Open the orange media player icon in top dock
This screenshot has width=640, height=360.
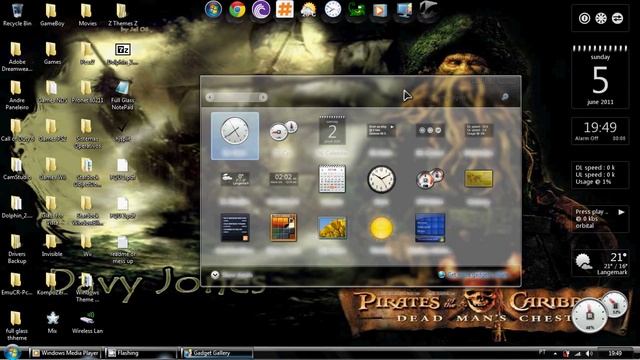pyautogui.click(x=380, y=10)
